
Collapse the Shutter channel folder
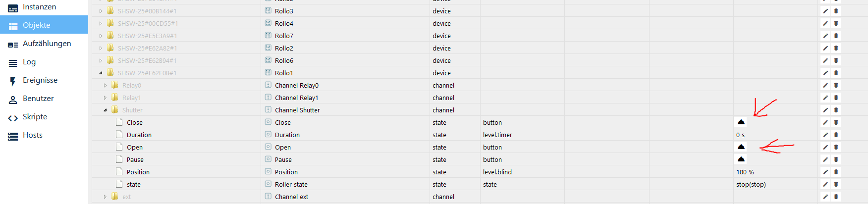105,110
